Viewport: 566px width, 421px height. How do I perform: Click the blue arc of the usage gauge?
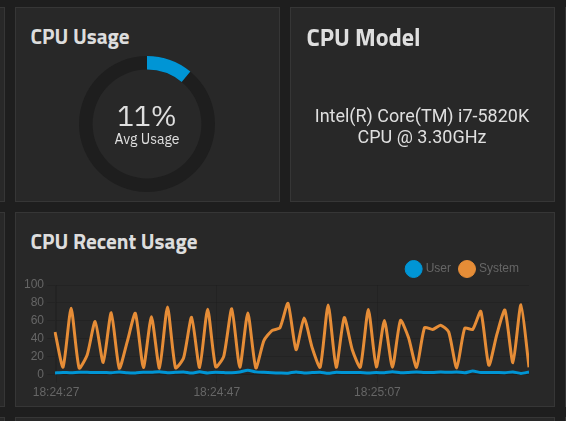(169, 67)
